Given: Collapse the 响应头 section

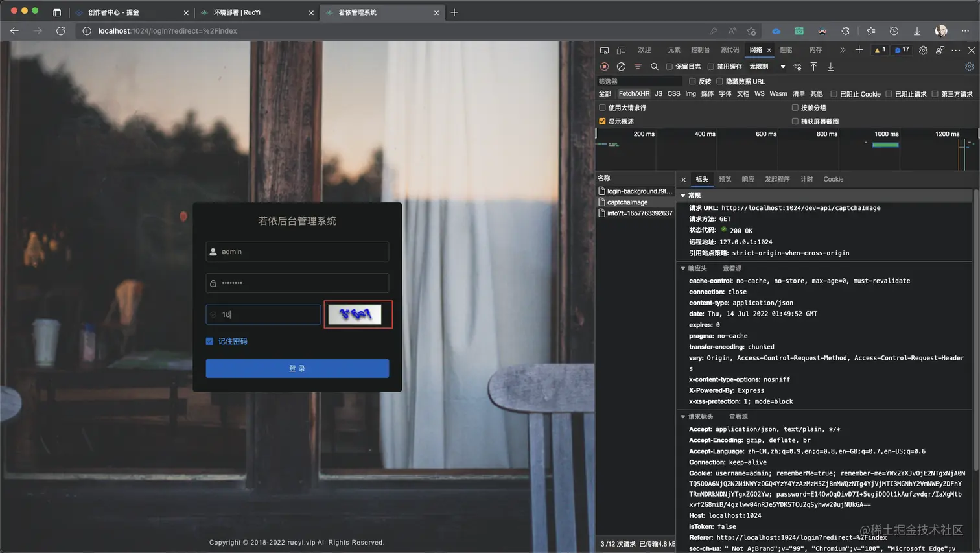Looking at the screenshot, I should point(683,268).
